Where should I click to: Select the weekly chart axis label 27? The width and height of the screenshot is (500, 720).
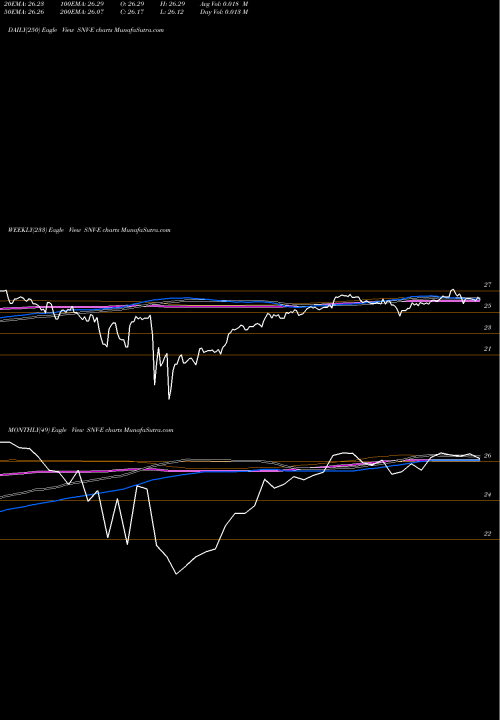point(488,285)
